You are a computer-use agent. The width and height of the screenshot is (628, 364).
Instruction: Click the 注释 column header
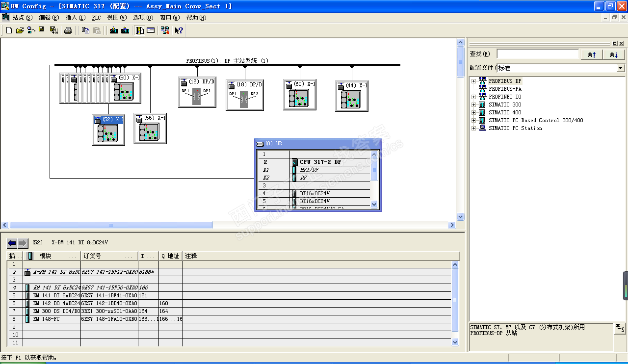click(x=321, y=256)
